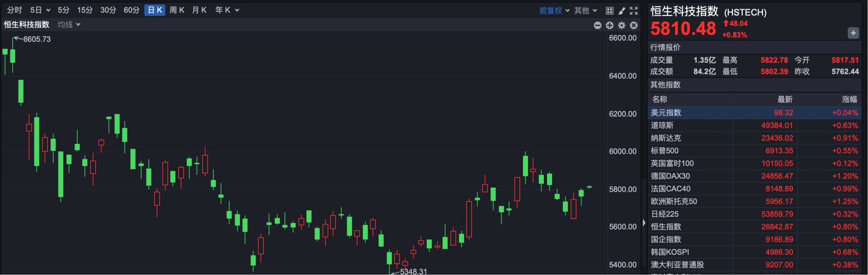The width and height of the screenshot is (868, 275).
Task: Zoom in chart with plus icon
Action: (609, 25)
